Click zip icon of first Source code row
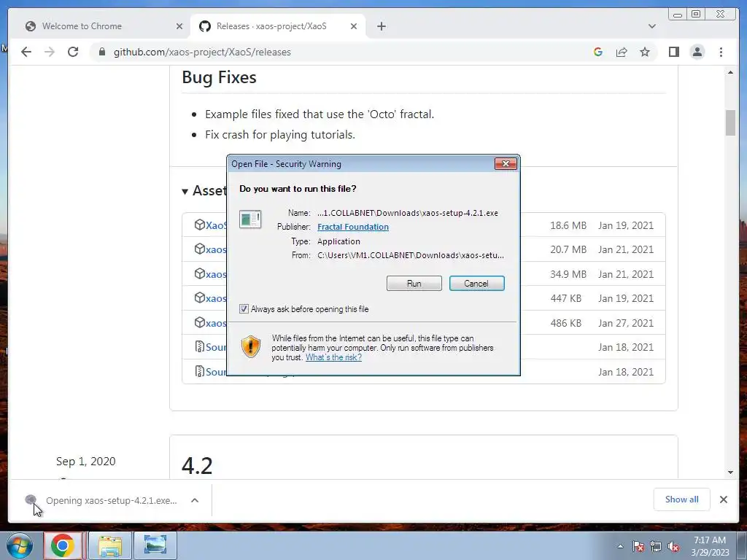The image size is (747, 560). click(200, 346)
